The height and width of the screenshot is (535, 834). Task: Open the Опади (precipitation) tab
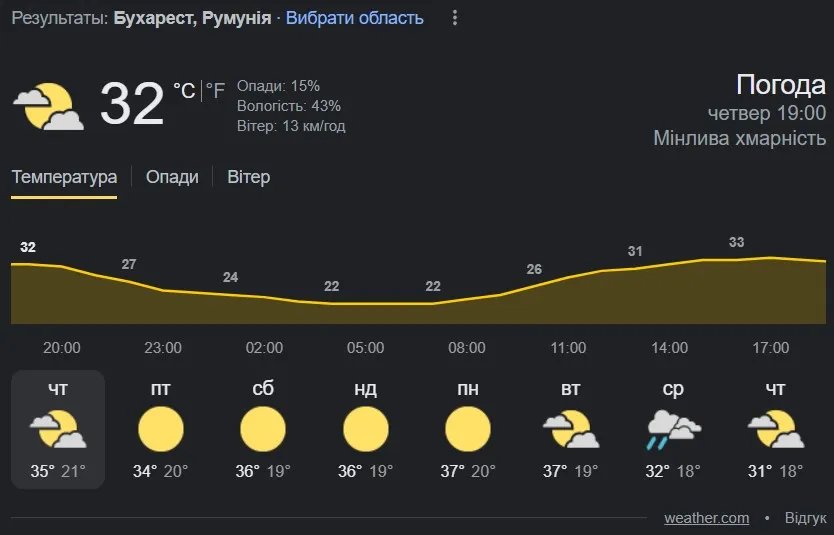172,177
